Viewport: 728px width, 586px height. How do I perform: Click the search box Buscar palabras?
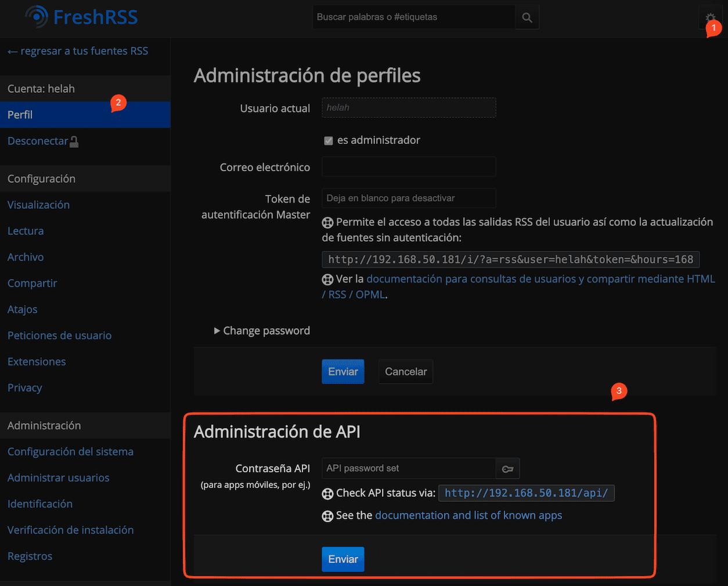[x=413, y=17]
